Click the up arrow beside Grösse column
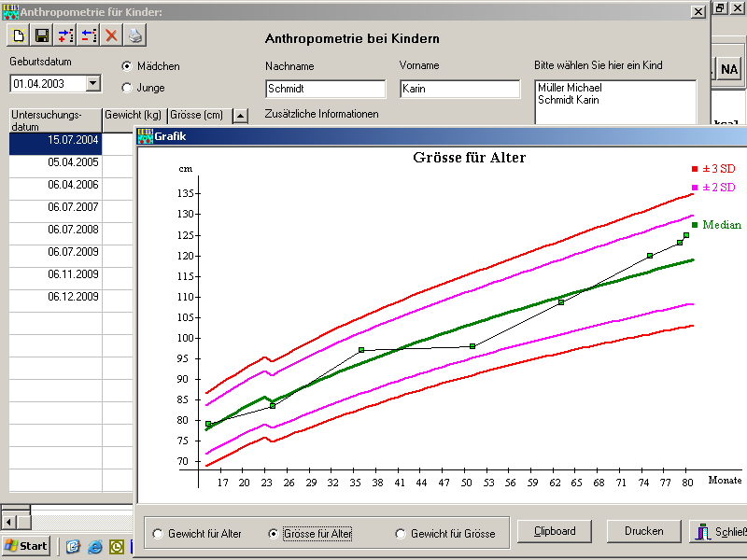This screenshot has height=560, width=747. pos(240,116)
